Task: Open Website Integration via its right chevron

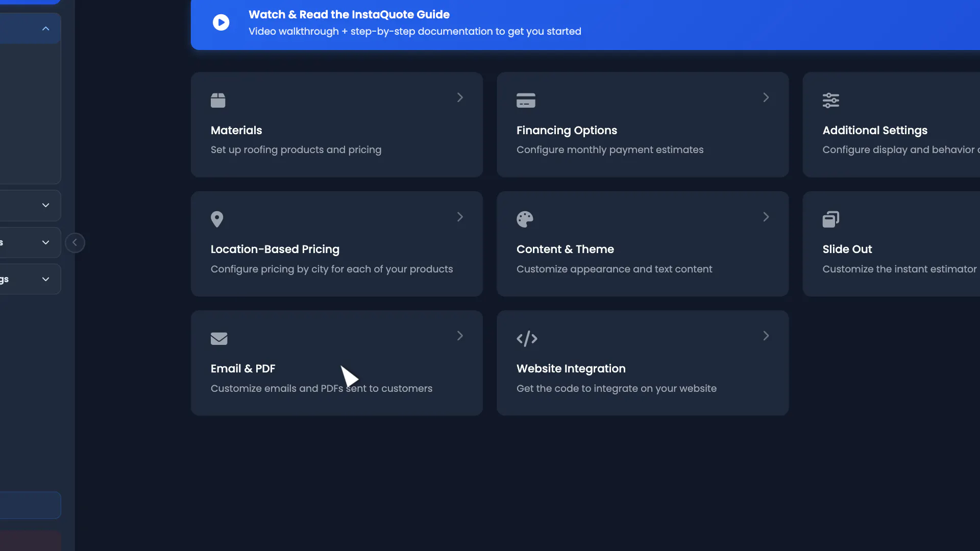Action: pos(766,336)
